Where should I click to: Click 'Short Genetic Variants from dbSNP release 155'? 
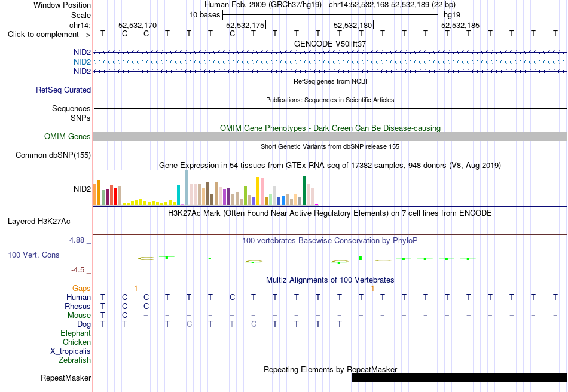click(x=330, y=146)
